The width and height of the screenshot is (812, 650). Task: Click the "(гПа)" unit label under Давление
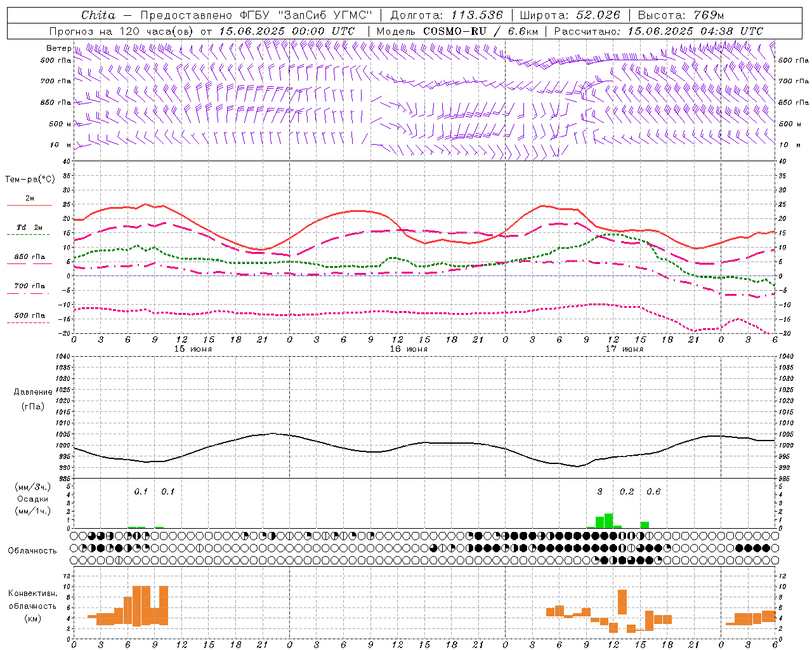(x=32, y=406)
